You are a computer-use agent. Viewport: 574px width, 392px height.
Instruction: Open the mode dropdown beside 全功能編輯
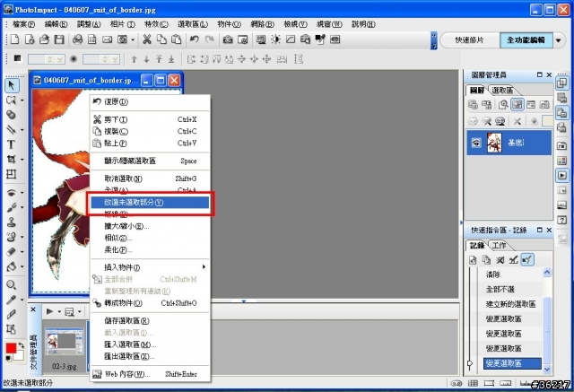click(558, 40)
